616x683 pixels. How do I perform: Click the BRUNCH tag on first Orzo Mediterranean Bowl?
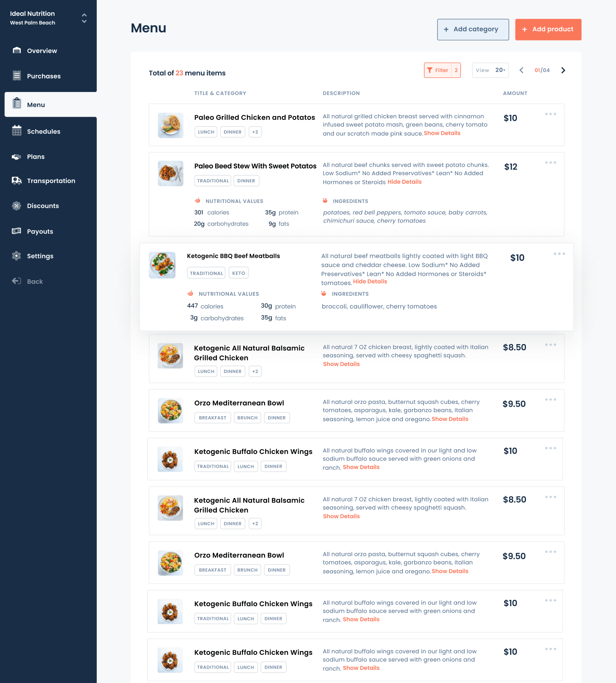pyautogui.click(x=248, y=418)
